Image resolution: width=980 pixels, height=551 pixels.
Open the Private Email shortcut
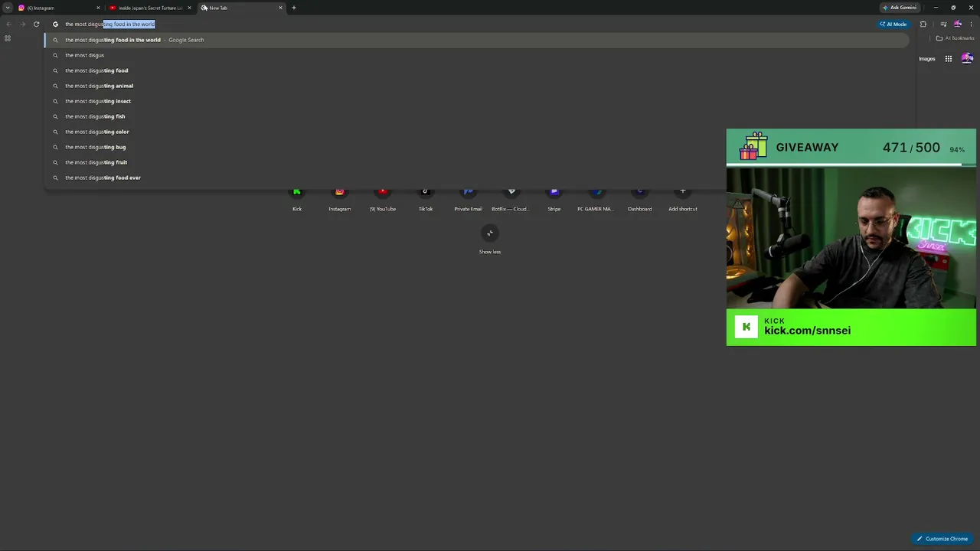[x=469, y=199]
